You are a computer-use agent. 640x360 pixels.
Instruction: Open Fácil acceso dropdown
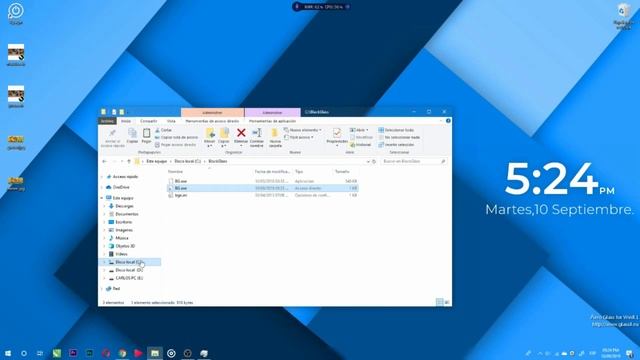(299, 138)
